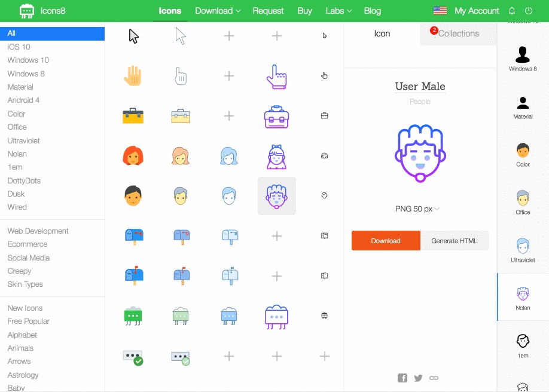The height and width of the screenshot is (392, 549).
Task: Expand the Labs menu dropdown
Action: (338, 11)
